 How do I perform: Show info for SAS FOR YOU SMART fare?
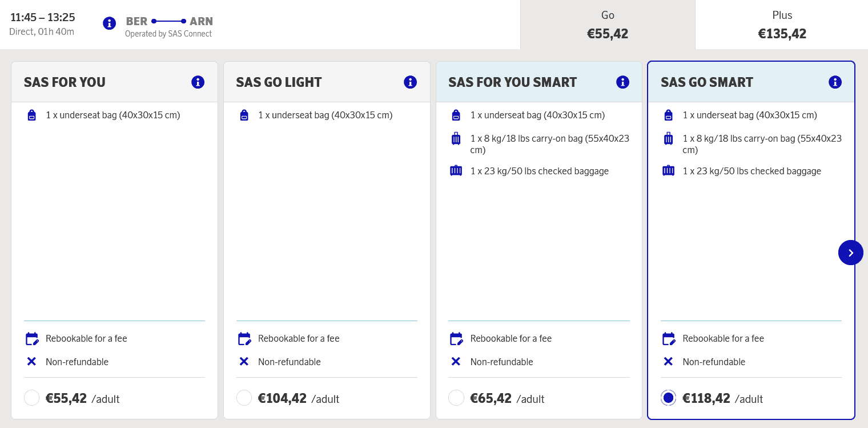pyautogui.click(x=622, y=82)
